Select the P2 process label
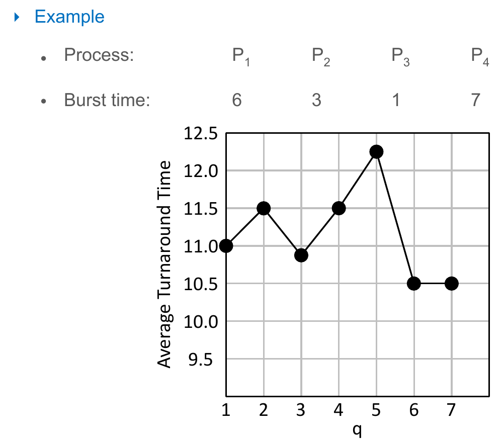The image size is (504, 439). pos(321,57)
